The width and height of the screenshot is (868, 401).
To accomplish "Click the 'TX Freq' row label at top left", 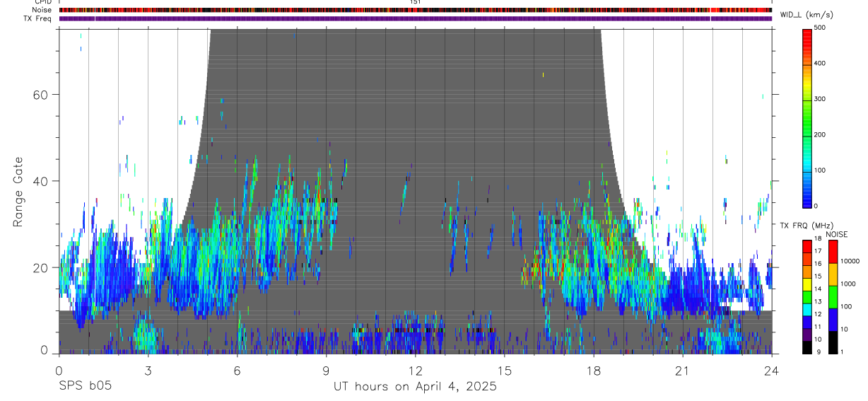I will click(x=37, y=18).
